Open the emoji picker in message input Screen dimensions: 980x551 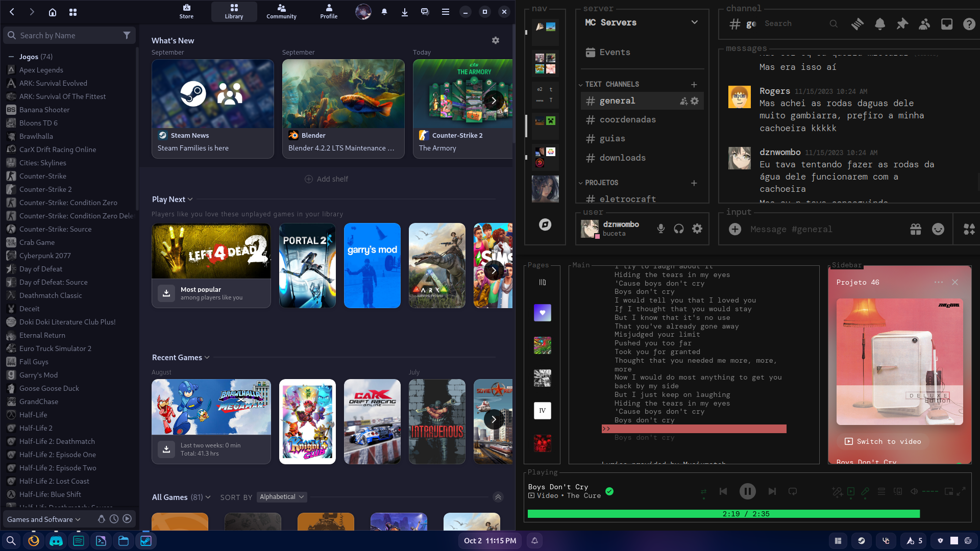[x=938, y=229]
